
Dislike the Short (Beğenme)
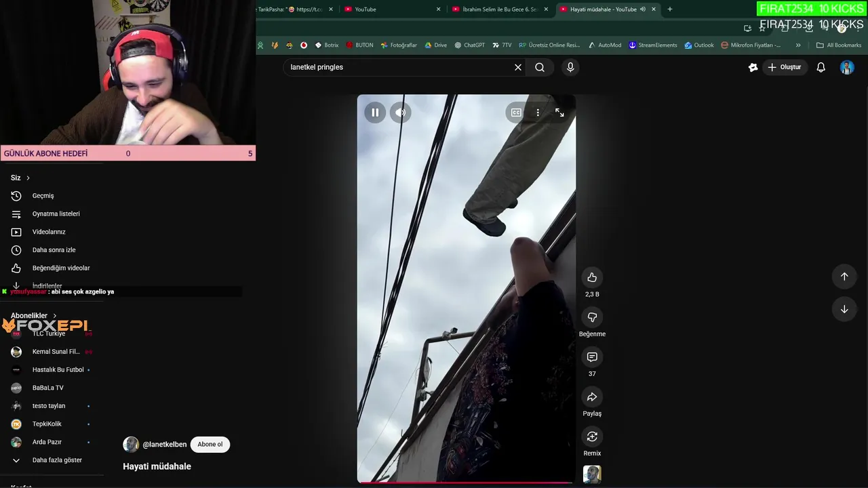pyautogui.click(x=592, y=317)
